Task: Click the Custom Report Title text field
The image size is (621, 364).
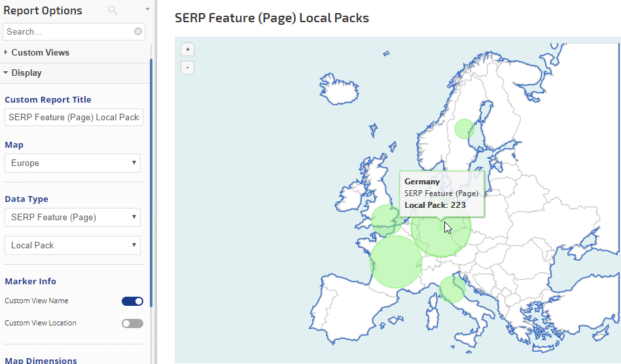Action: pyautogui.click(x=74, y=118)
